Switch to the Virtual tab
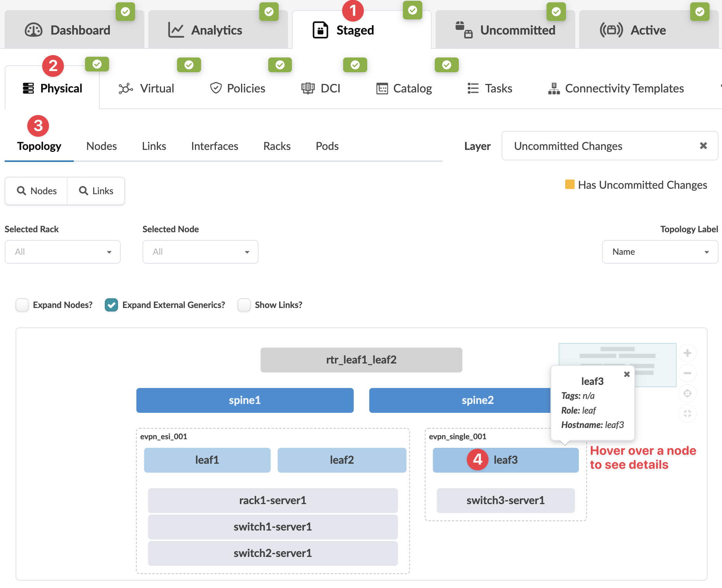 click(147, 89)
